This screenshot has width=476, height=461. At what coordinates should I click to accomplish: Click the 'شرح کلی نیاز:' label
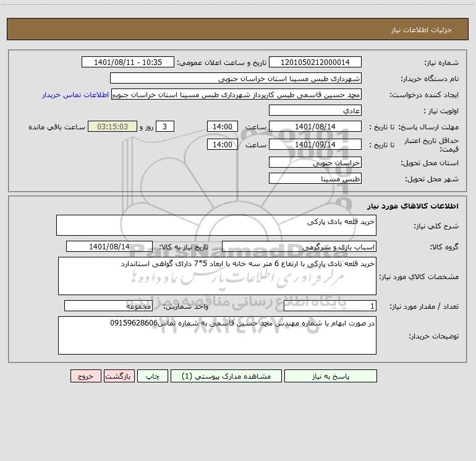pos(436,226)
